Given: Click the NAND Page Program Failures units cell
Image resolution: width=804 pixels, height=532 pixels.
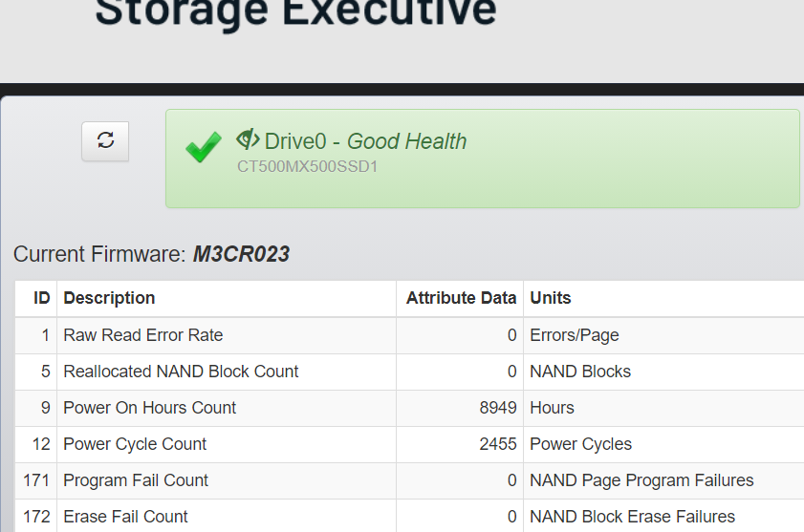Looking at the screenshot, I should click(x=641, y=480).
